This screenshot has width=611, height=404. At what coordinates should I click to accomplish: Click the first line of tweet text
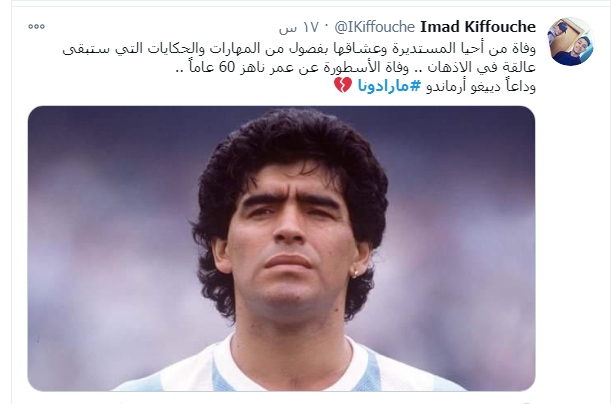pos(299,49)
